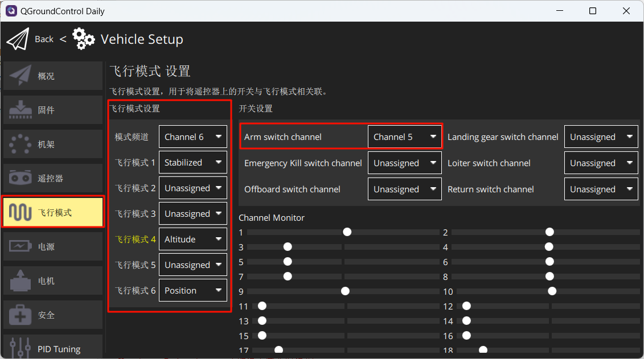
Task: Expand the Emergency Kill switch channel dropdown
Action: (404, 163)
